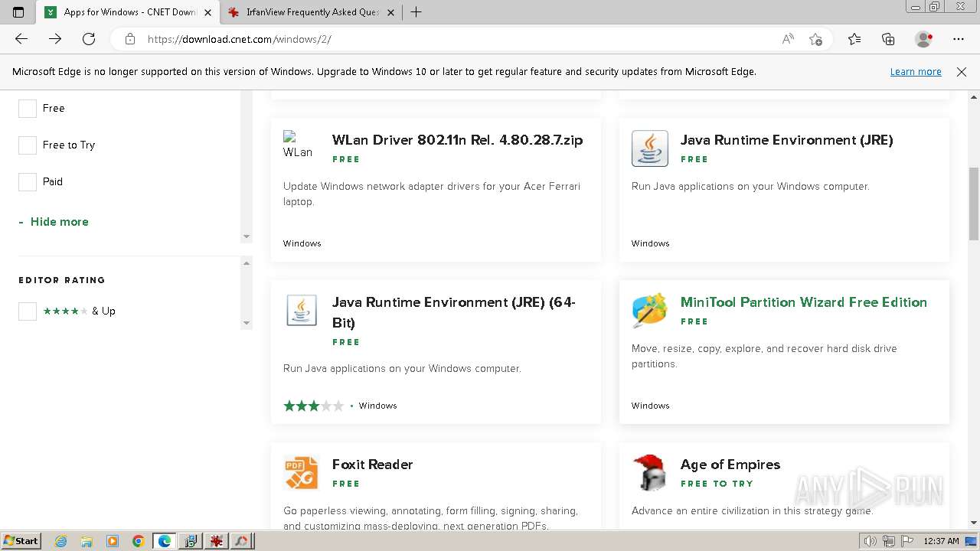Open the Edge profile menu
980x551 pixels.
[924, 39]
